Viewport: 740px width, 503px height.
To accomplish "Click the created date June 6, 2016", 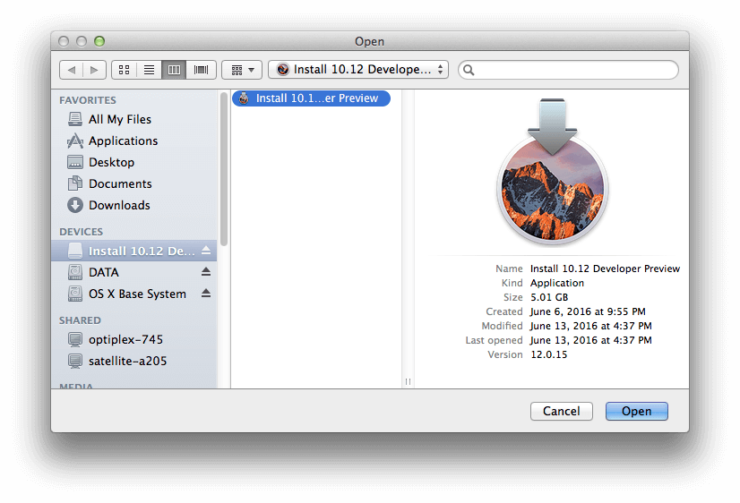I will point(588,311).
